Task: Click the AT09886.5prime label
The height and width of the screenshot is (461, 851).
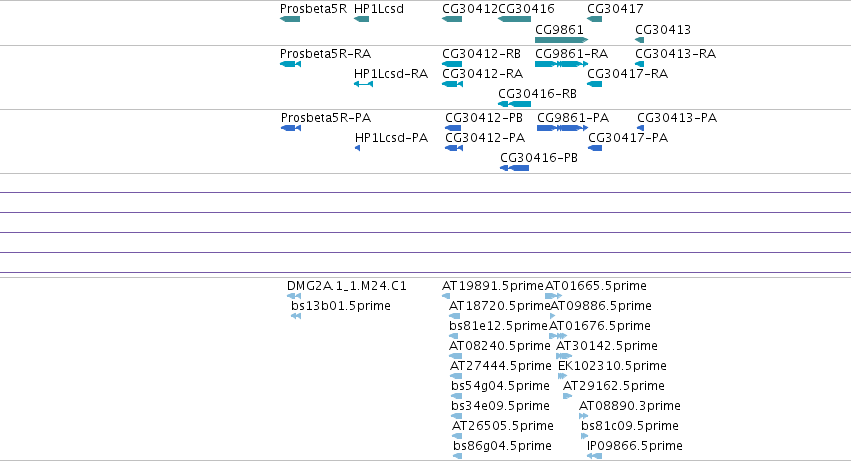Action: click(601, 306)
